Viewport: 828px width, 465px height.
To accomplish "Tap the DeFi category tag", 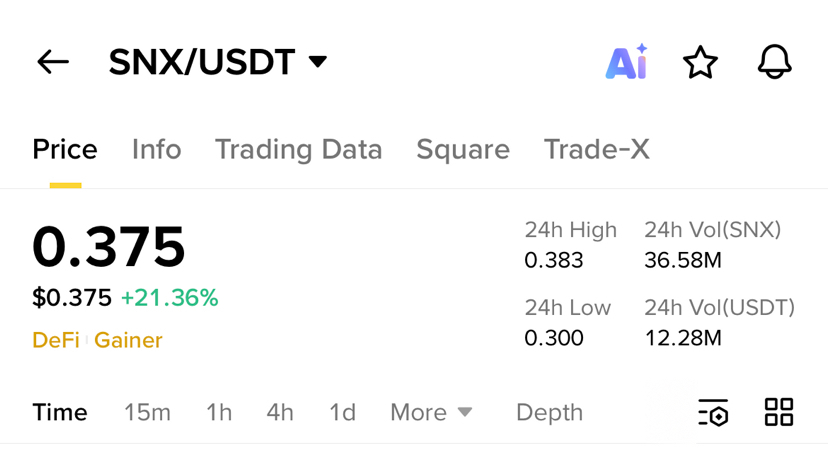I will 56,340.
